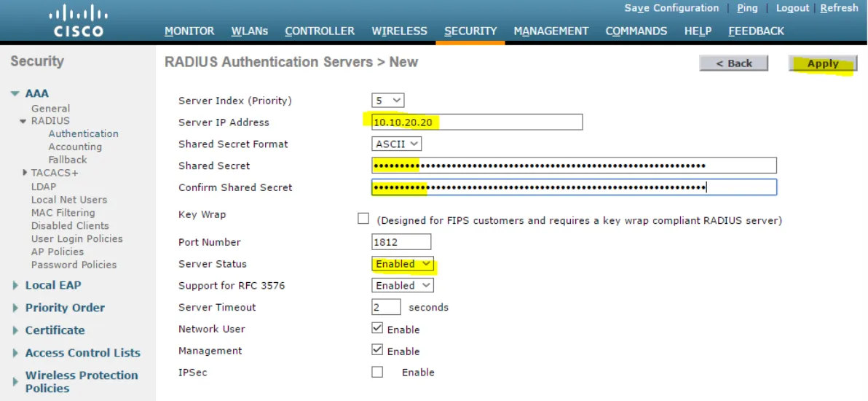Open the Server Index priority dropdown
This screenshot has height=401, width=868.
(388, 101)
